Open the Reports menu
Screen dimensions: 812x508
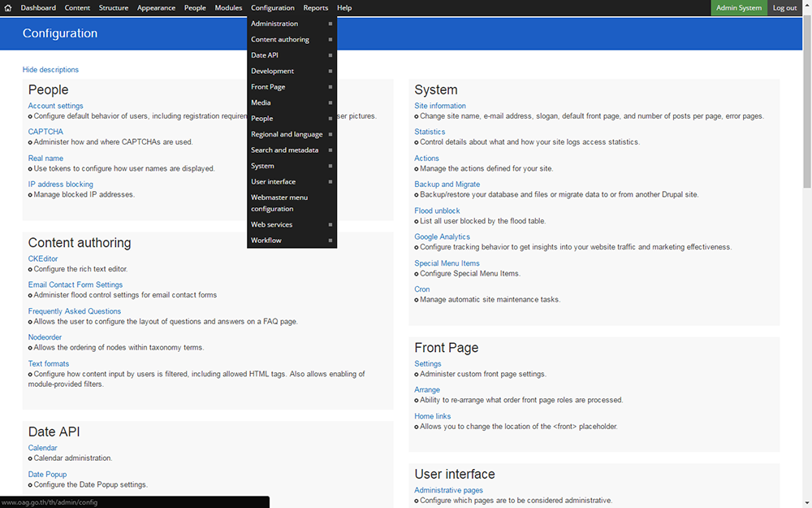point(315,7)
